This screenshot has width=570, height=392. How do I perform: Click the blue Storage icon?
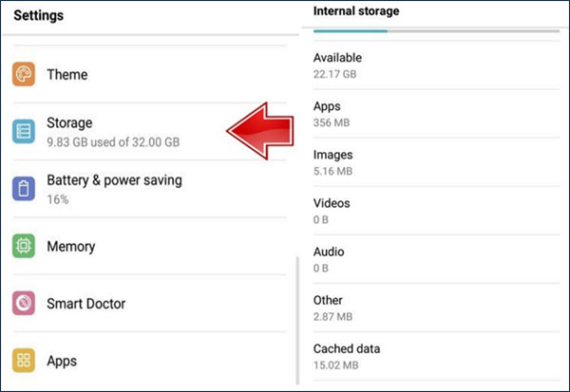pos(25,131)
